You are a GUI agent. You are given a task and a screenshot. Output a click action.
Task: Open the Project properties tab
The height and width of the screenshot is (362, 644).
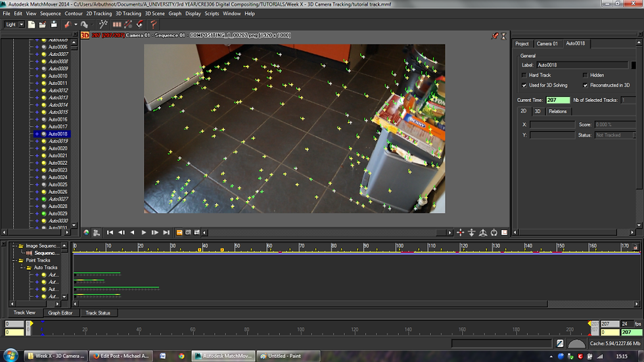coord(522,43)
